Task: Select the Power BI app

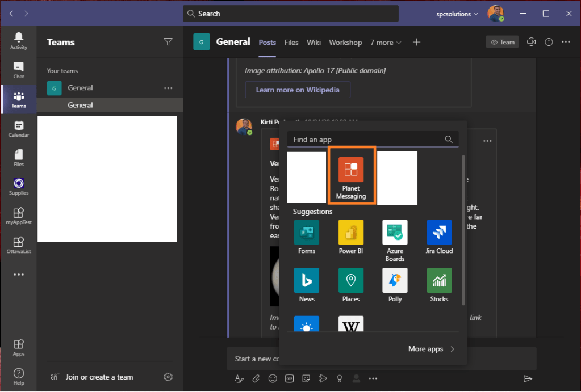Action: click(351, 237)
